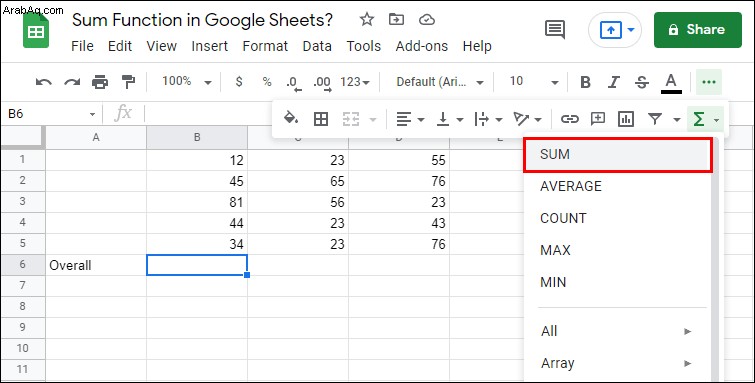Image resolution: width=755 pixels, height=383 pixels.
Task: Open number format 123 dropdown
Action: pos(355,82)
